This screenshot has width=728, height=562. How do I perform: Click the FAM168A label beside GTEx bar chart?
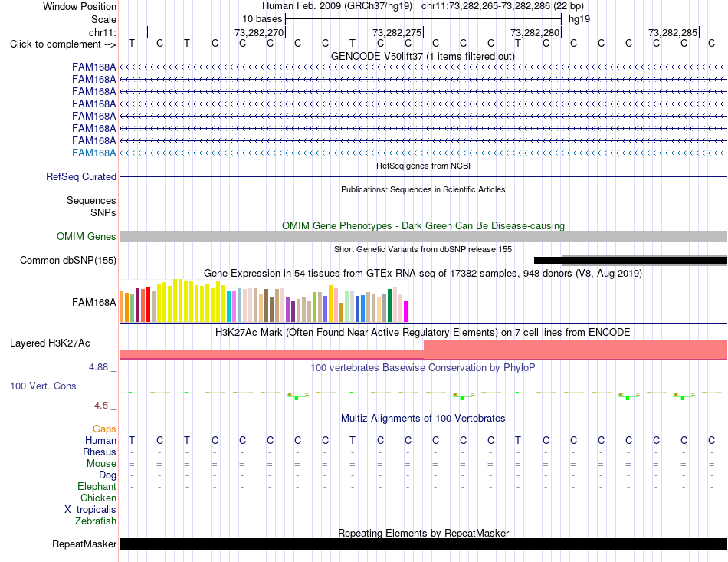click(93, 302)
